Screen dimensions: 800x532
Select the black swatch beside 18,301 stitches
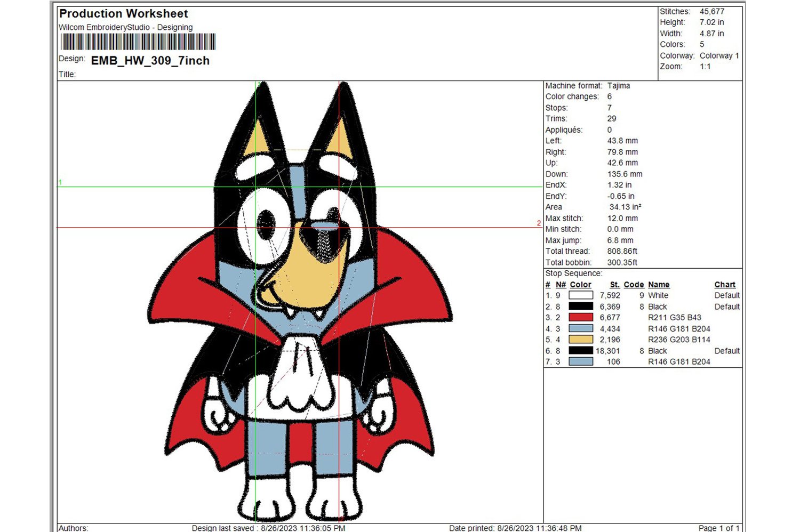pos(581,351)
